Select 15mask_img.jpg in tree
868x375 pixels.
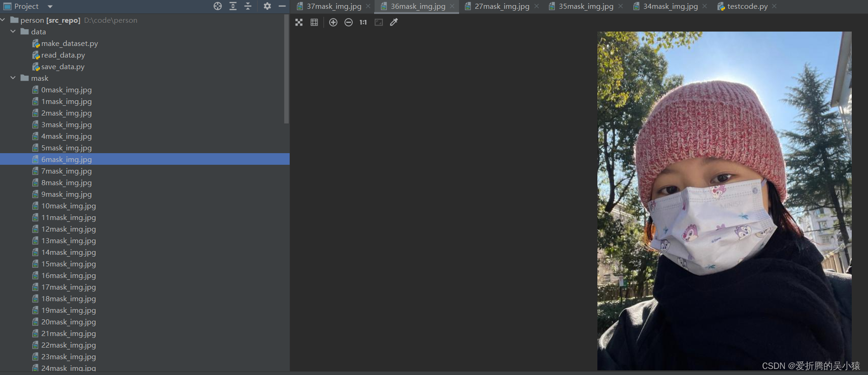coord(69,264)
